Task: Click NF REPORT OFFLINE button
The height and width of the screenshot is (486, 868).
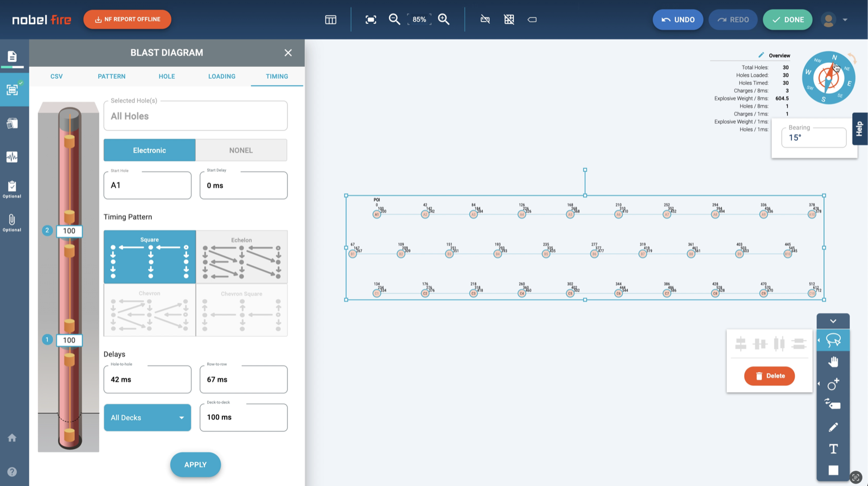Action: point(127,20)
